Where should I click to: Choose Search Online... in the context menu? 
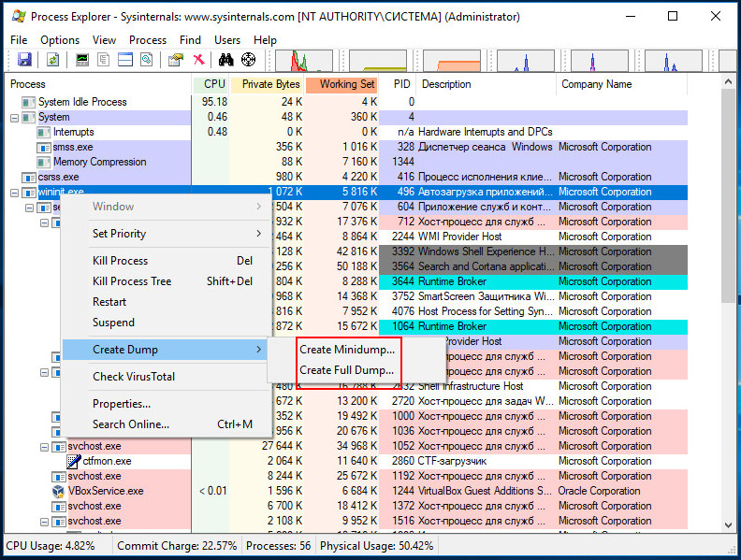coord(167,424)
